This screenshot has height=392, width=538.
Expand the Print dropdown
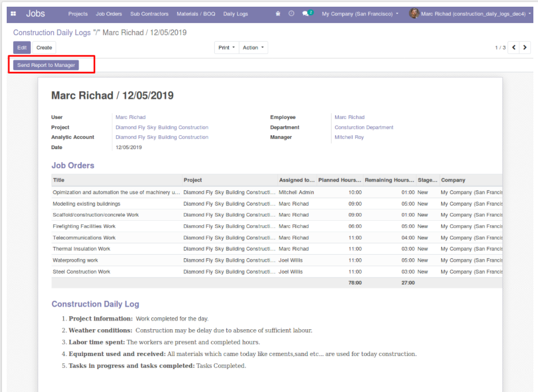pos(227,48)
